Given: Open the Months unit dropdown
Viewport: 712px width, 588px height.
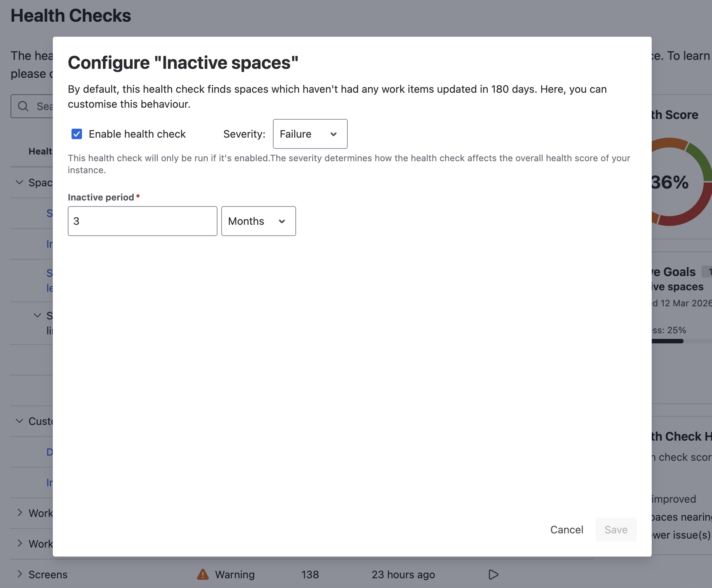Looking at the screenshot, I should point(258,221).
